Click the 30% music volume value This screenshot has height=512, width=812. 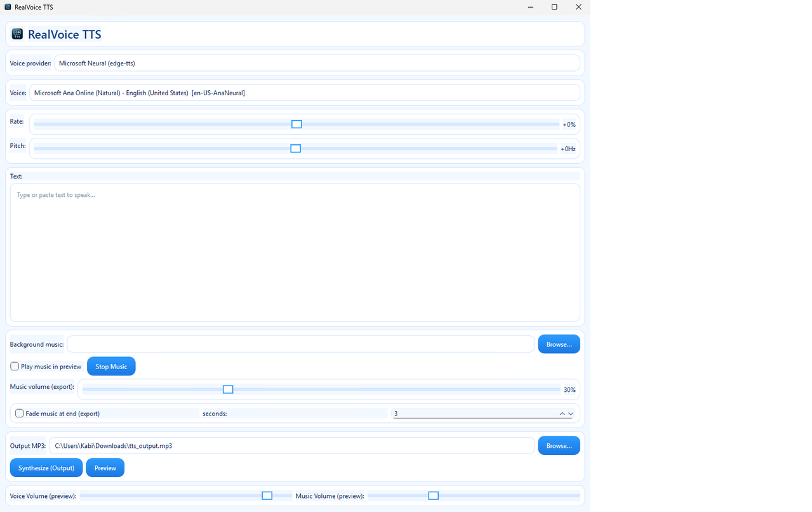click(569, 390)
